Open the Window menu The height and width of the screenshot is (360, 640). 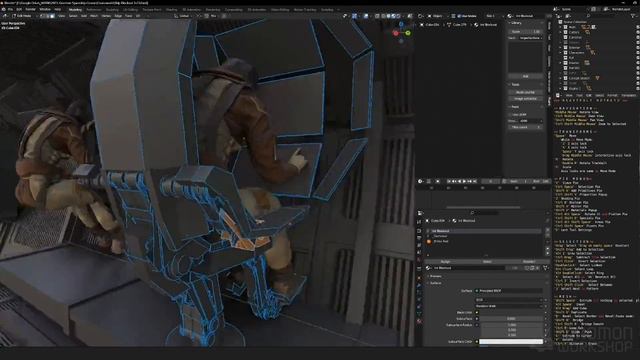[x=45, y=9]
